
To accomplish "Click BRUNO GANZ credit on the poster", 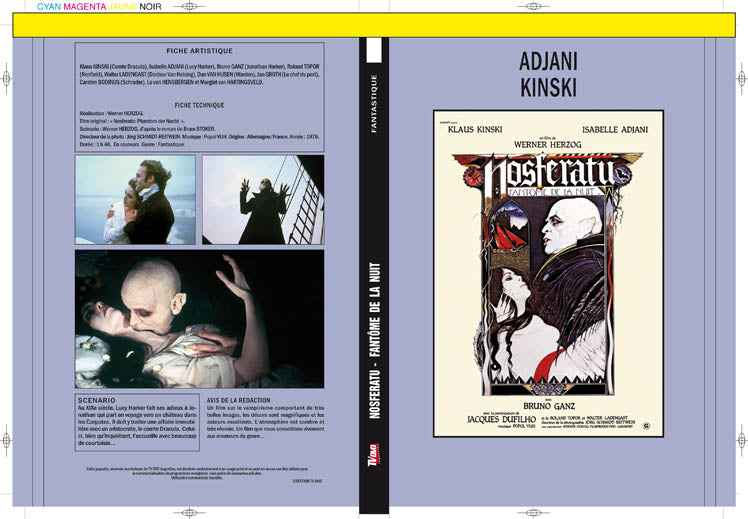I will point(549,406).
